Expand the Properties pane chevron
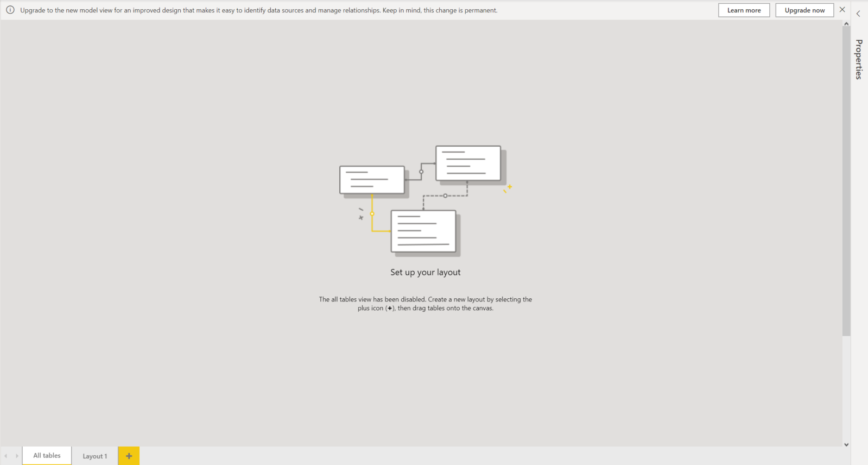The height and width of the screenshot is (465, 868). pyautogui.click(x=858, y=14)
